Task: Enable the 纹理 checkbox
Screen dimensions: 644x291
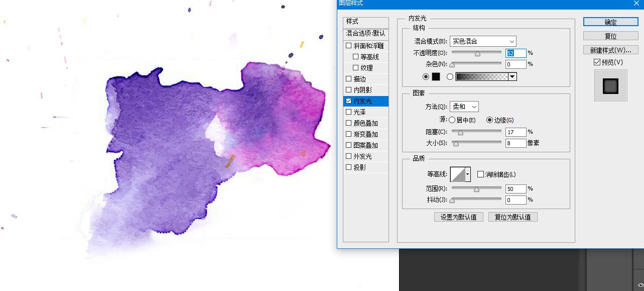Action: 356,68
